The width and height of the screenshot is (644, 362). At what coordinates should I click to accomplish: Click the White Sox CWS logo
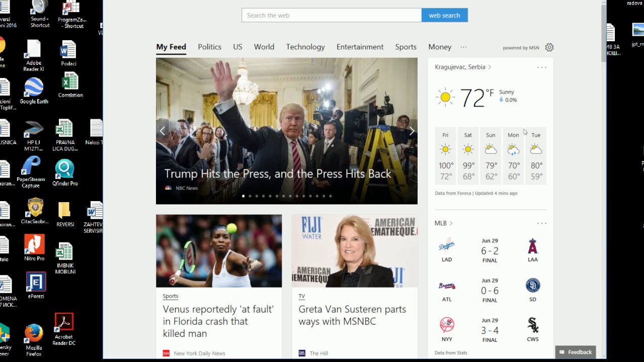click(533, 325)
